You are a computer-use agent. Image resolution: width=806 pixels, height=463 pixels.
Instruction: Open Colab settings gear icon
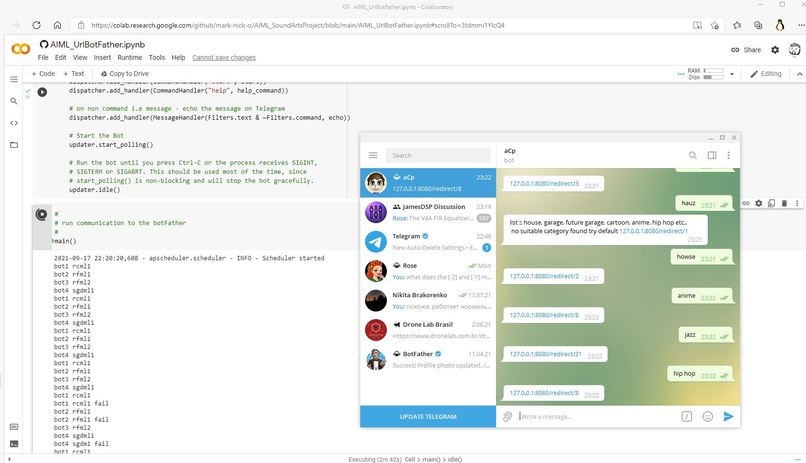(775, 50)
